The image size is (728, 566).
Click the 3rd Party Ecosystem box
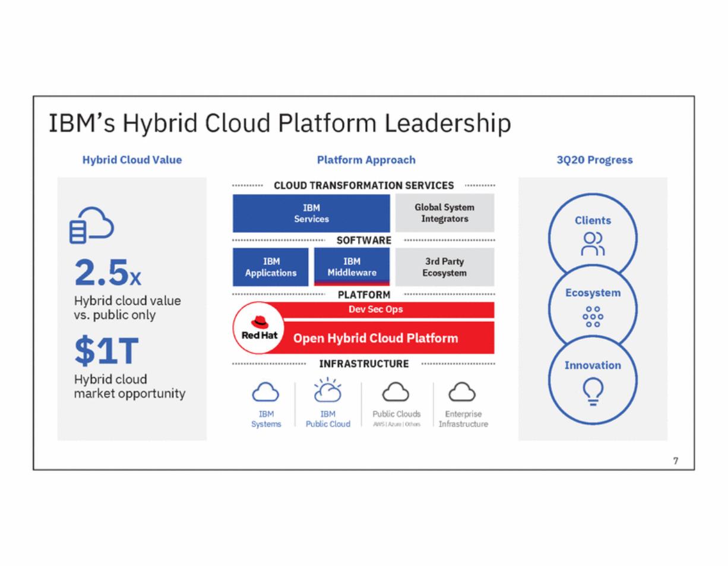click(444, 267)
